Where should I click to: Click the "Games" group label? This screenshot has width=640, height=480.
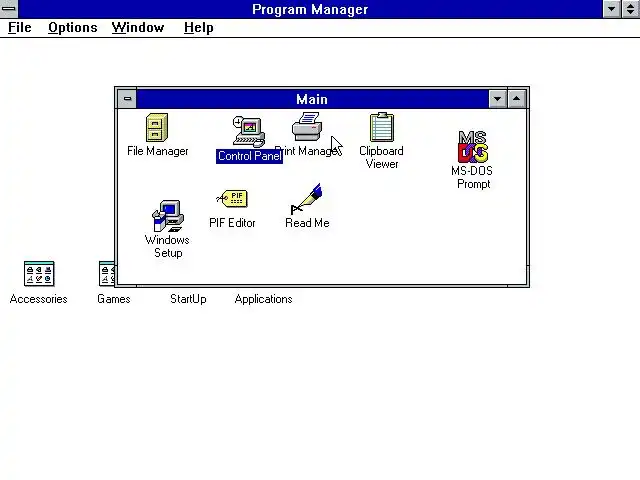114,299
